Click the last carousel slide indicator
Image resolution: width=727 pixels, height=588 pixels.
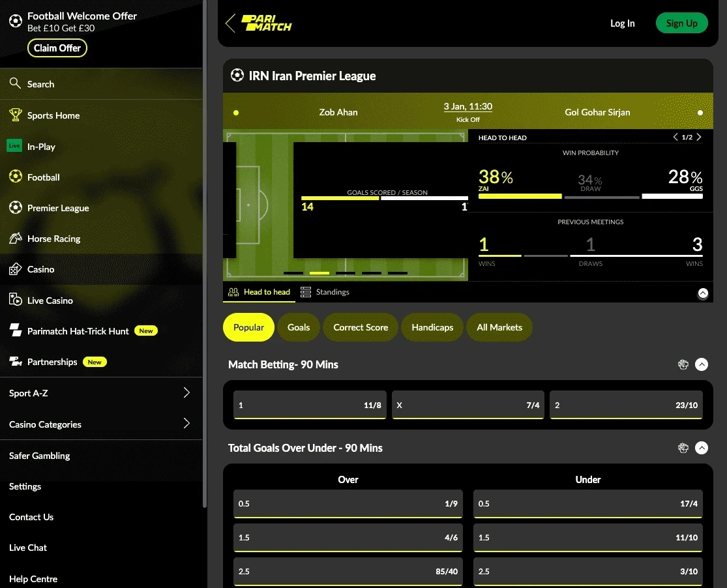398,273
